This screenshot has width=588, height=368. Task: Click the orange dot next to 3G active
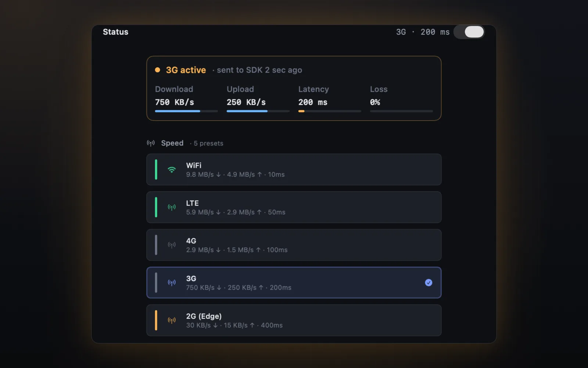point(157,70)
